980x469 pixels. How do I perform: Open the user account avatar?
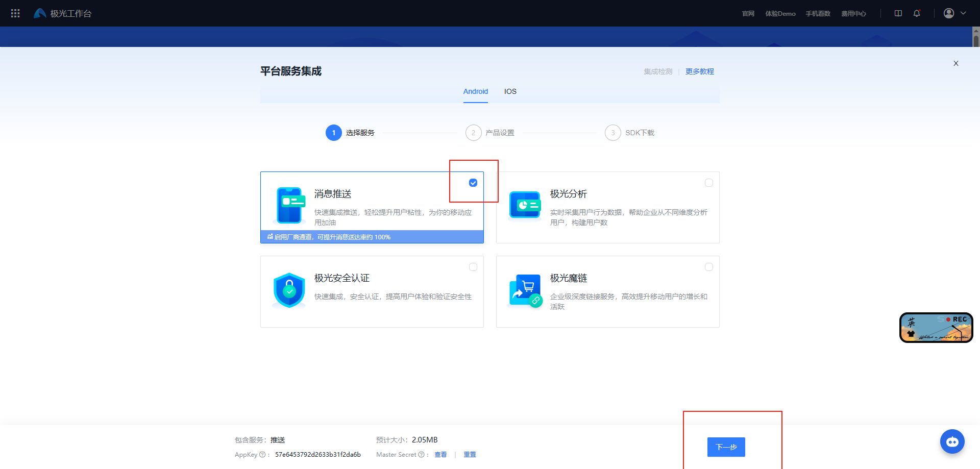[949, 13]
